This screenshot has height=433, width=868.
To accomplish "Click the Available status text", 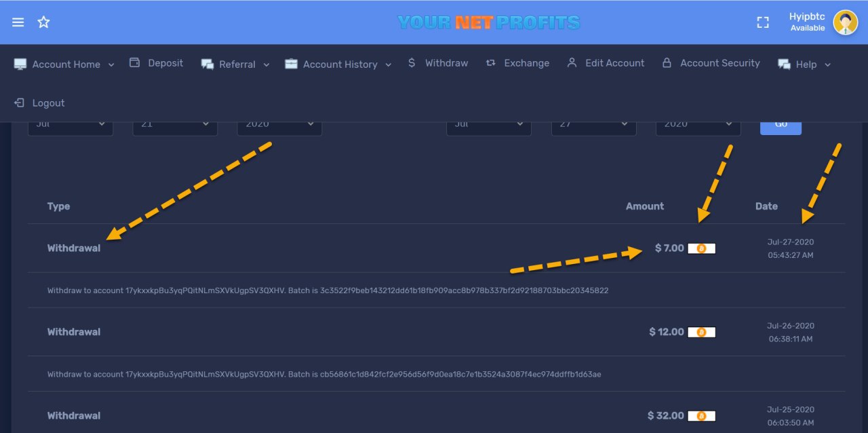I will pos(808,29).
